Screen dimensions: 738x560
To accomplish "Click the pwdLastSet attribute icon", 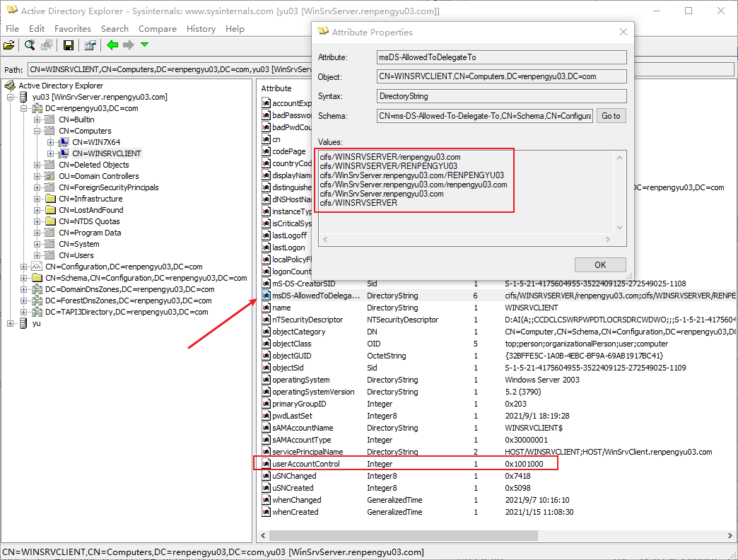I will click(x=266, y=416).
